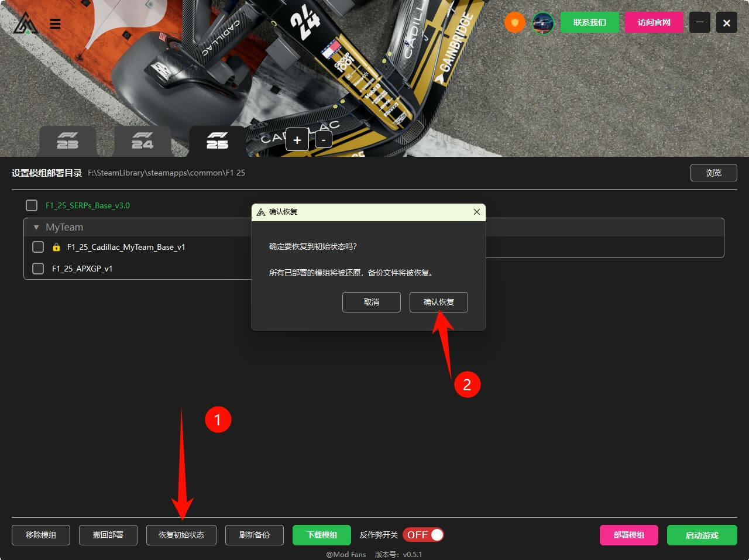Click 取消 to cancel restore
This screenshot has height=560, width=749.
pos(371,302)
